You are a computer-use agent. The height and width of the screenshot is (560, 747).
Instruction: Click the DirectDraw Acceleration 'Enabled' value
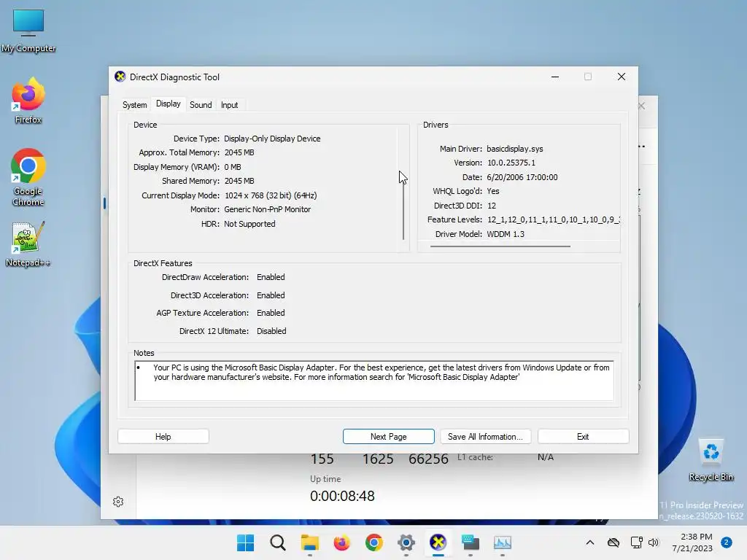tap(271, 277)
